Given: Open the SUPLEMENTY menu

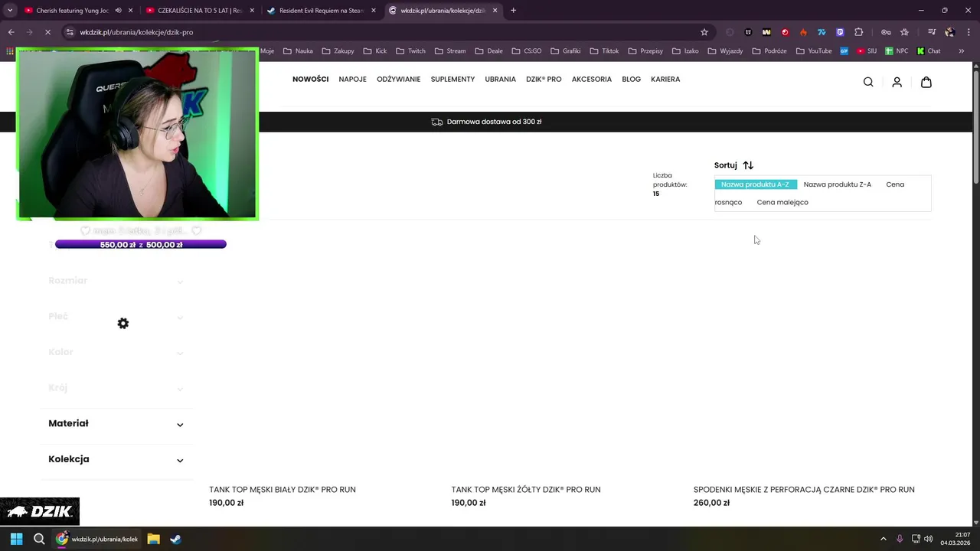Looking at the screenshot, I should pos(452,79).
